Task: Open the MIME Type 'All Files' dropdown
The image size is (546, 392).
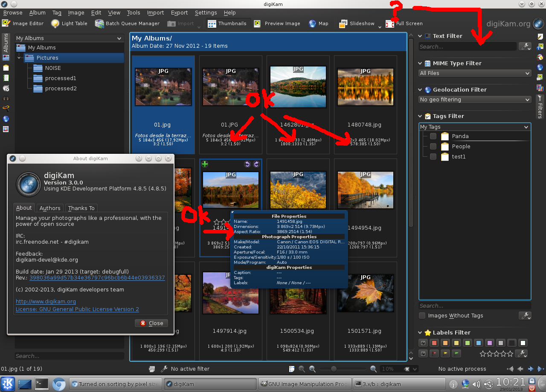Action: coord(475,73)
